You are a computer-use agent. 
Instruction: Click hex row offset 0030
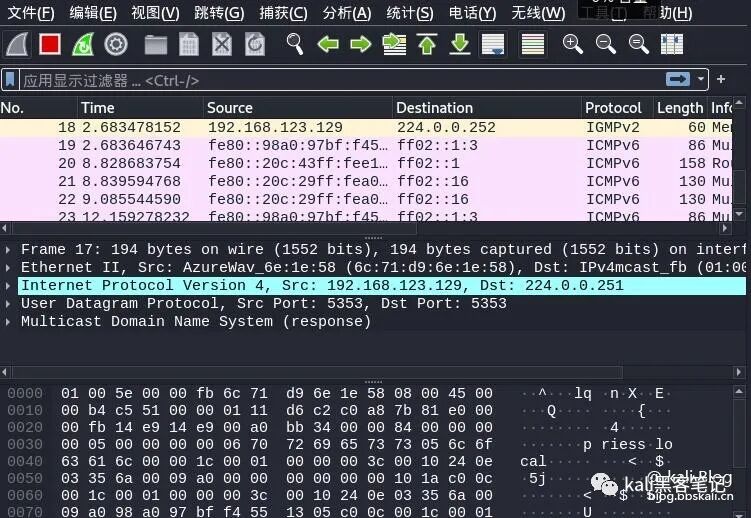[x=25, y=444]
